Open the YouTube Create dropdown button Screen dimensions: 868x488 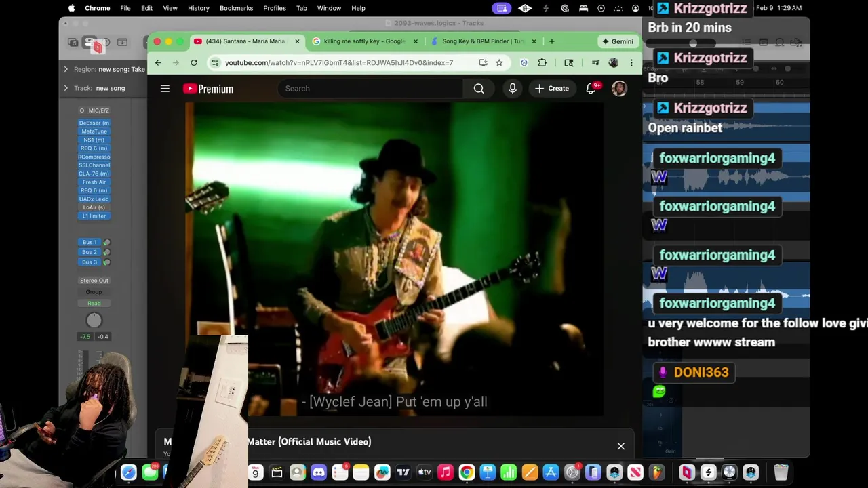pyautogui.click(x=552, y=89)
